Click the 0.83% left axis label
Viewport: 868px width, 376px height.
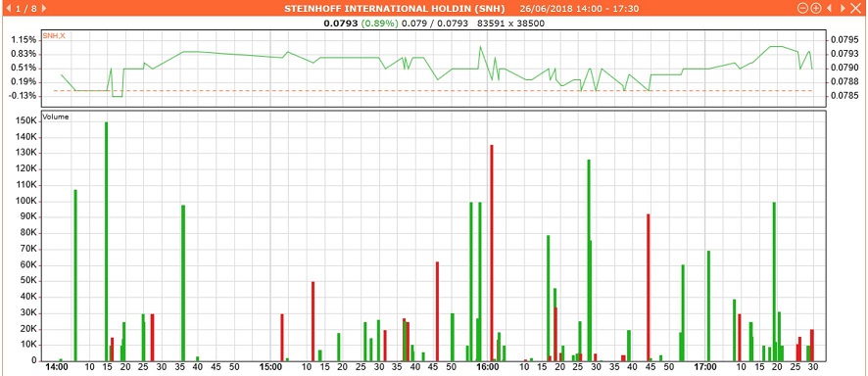24,54
